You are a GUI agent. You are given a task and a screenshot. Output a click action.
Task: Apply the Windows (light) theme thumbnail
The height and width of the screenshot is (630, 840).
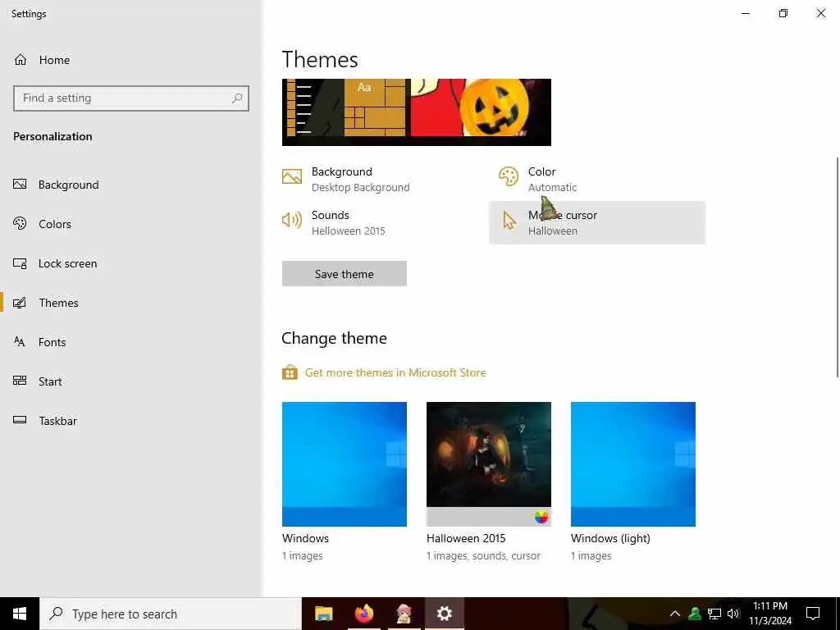click(x=633, y=464)
